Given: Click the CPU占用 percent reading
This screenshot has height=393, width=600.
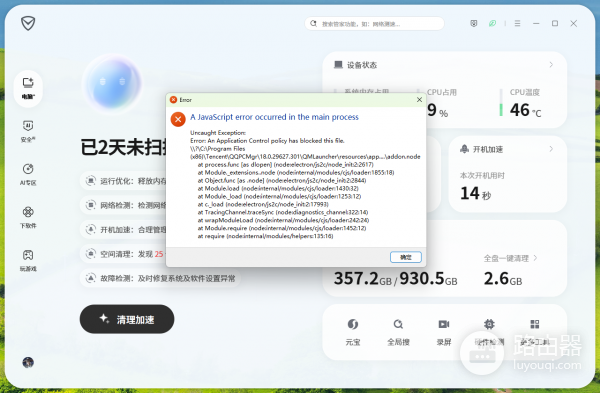Looking at the screenshot, I should click(437, 110).
